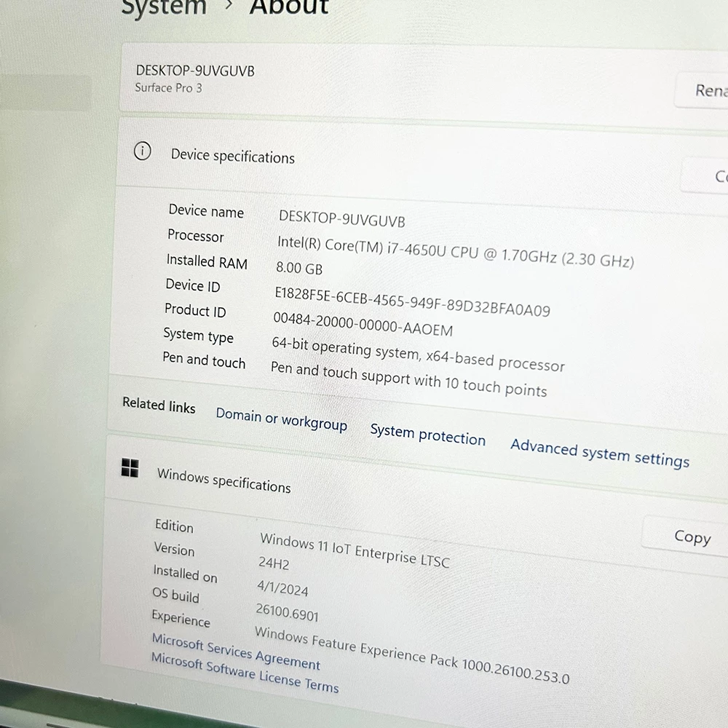Viewport: 728px width, 728px height.
Task: Click the Rename this PC button
Action: [702, 90]
